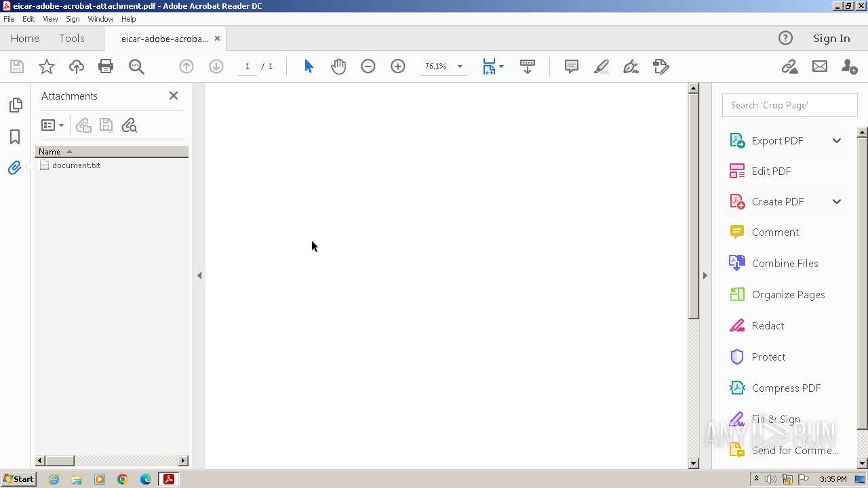The image size is (868, 488).
Task: Sort attachments by Name column
Action: pyautogui.click(x=112, y=151)
